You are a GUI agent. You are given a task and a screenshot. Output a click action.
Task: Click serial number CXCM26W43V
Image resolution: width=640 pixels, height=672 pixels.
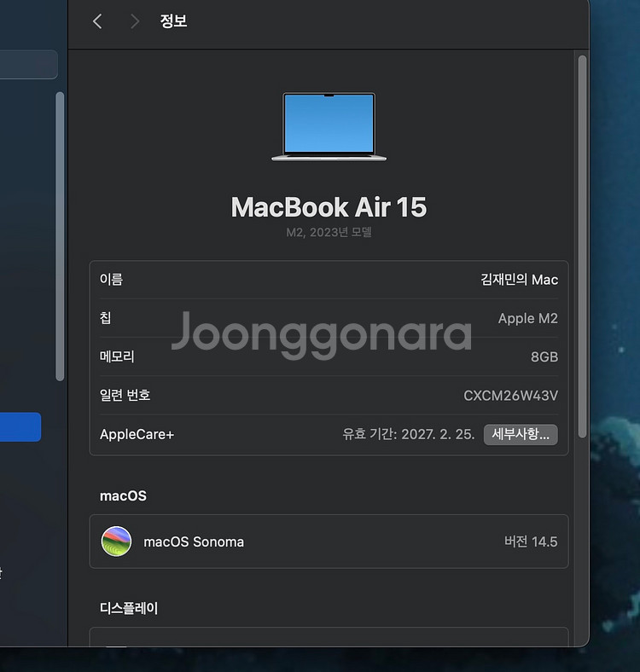coord(511,396)
